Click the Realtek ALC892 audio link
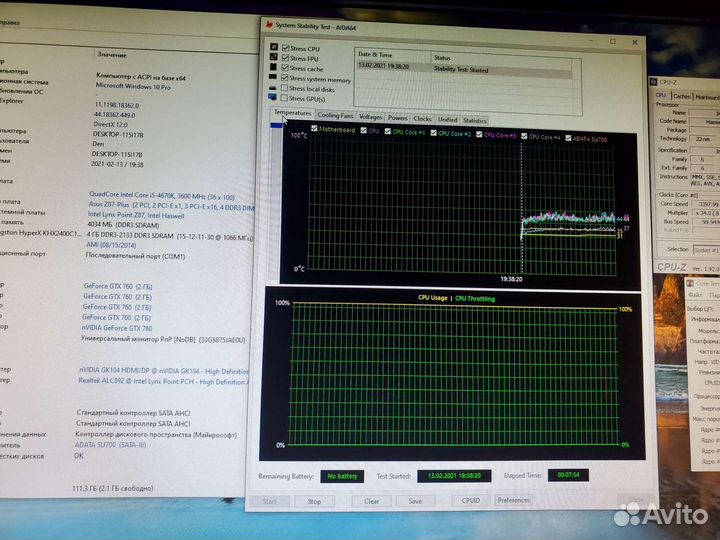Screen dimensions: 720x540 click(x=163, y=381)
